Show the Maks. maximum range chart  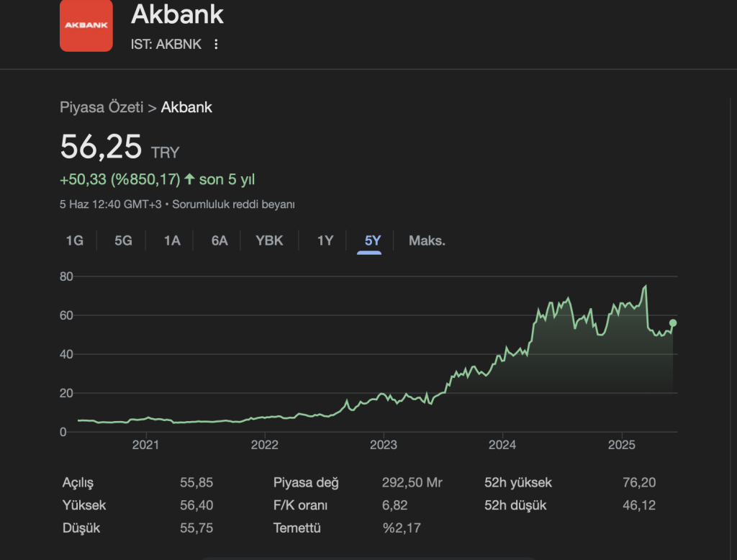pos(427,240)
